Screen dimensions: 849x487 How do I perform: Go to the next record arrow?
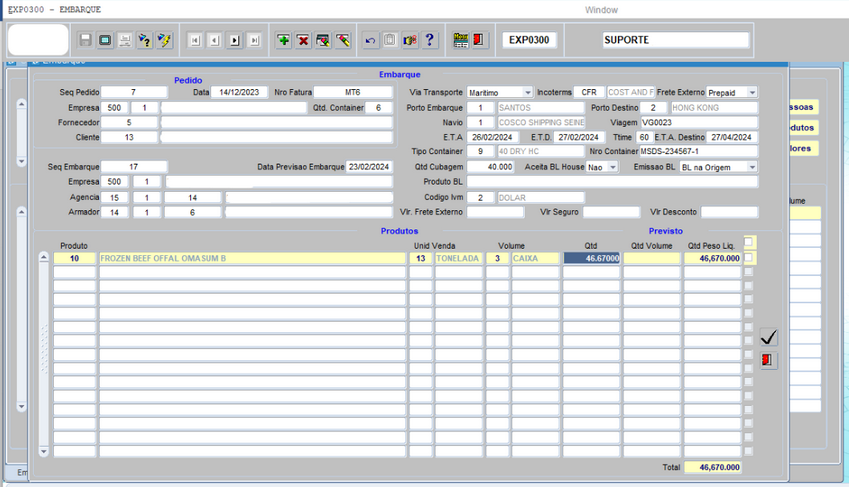[234, 40]
